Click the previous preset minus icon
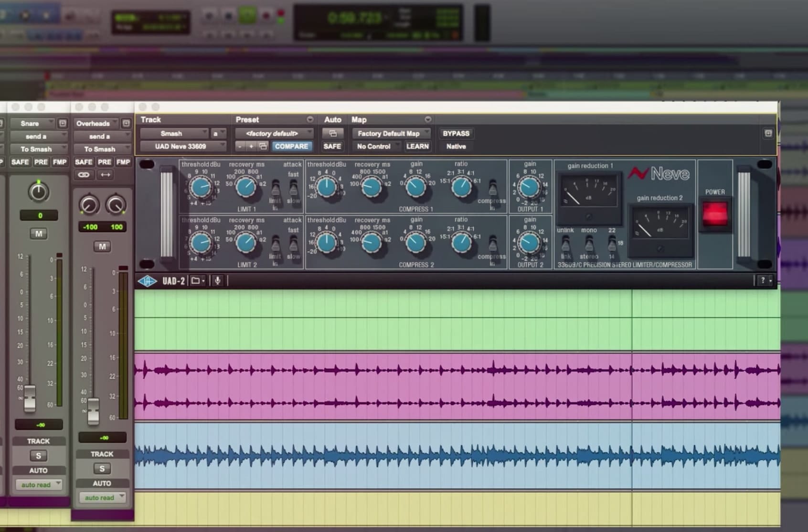 pos(240,146)
